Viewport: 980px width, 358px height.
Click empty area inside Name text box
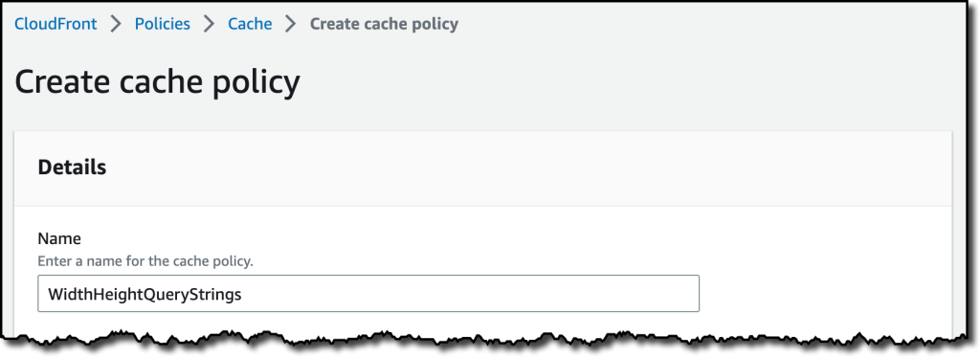click(469, 294)
